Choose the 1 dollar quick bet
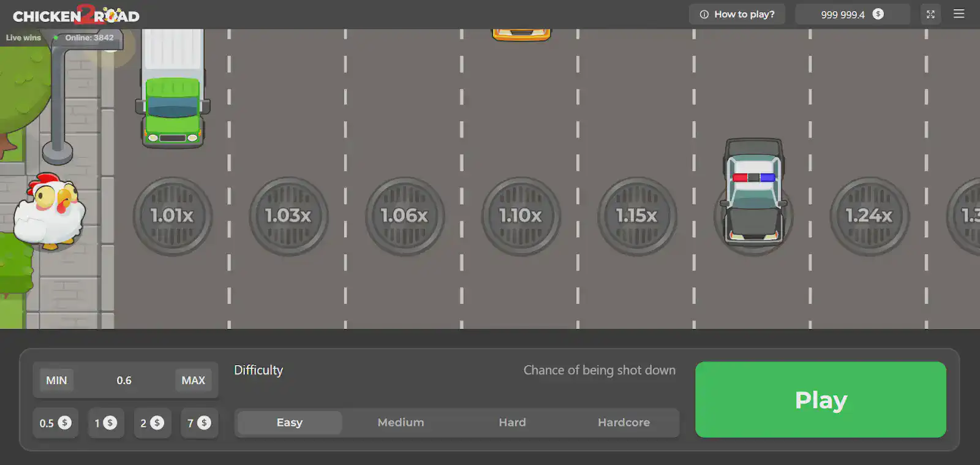The height and width of the screenshot is (465, 980). pyautogui.click(x=106, y=423)
